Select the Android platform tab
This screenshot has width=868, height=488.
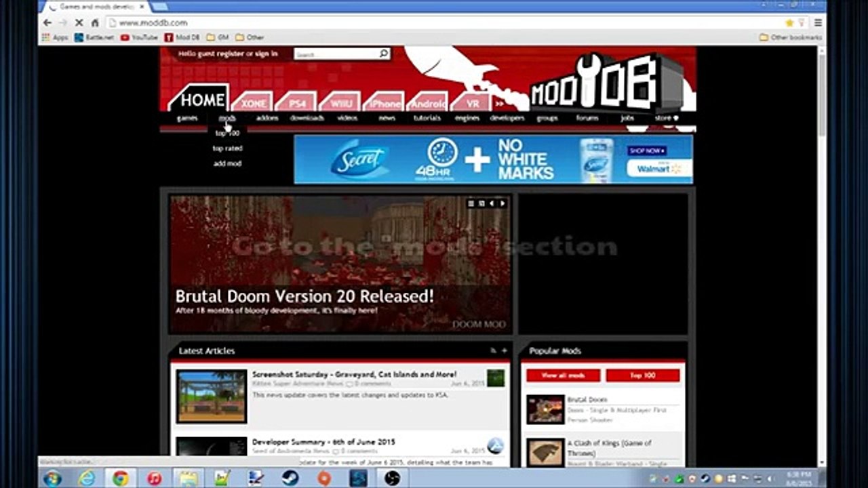tap(428, 103)
